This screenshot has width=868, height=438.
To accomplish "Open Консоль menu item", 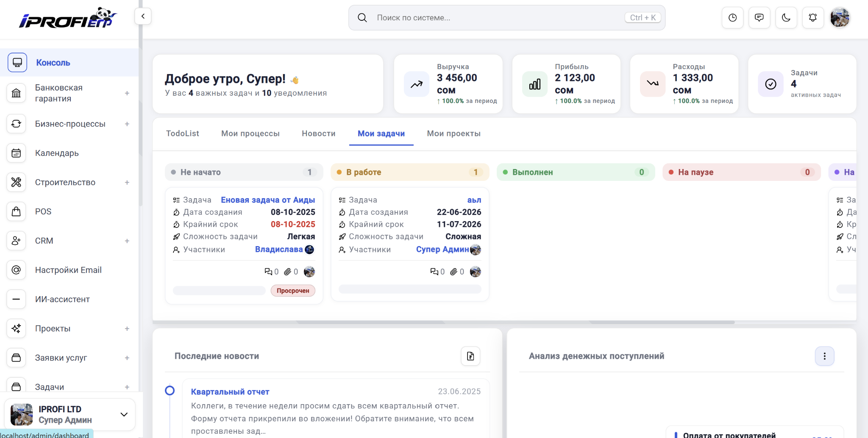I will (x=70, y=63).
